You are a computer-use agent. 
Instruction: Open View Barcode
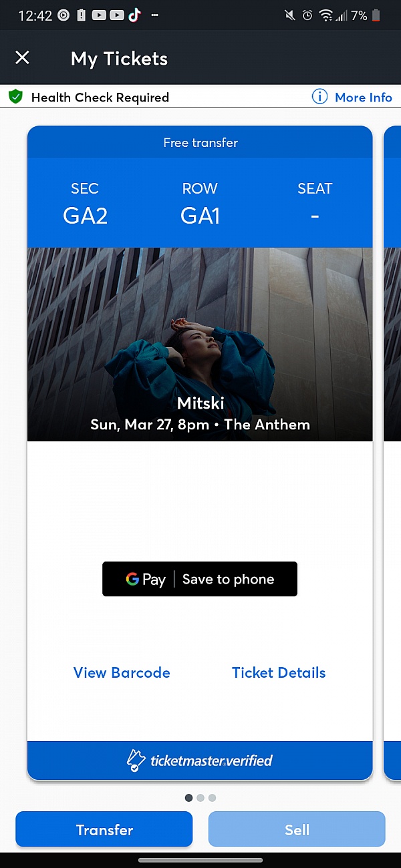122,672
